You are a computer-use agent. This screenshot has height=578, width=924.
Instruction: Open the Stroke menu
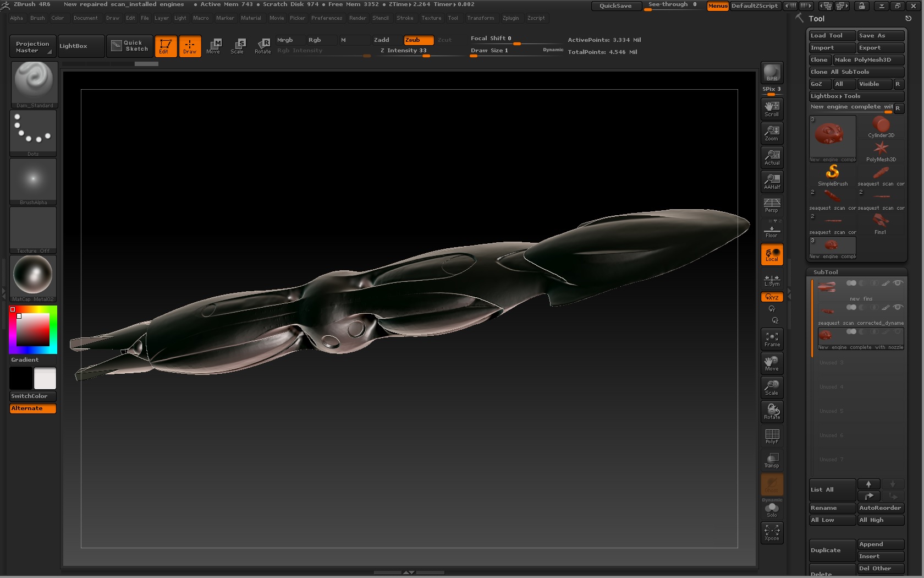tap(405, 18)
